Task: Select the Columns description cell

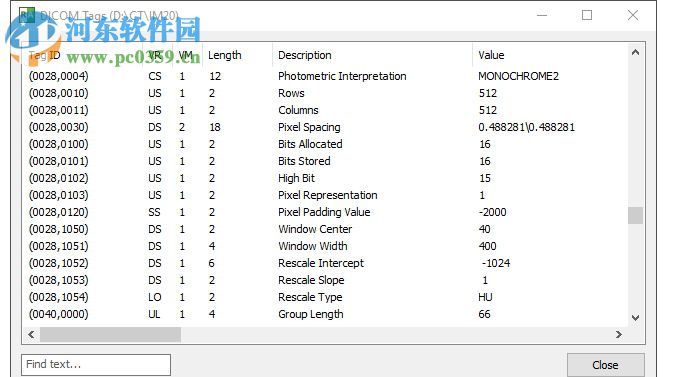Action: pos(298,110)
